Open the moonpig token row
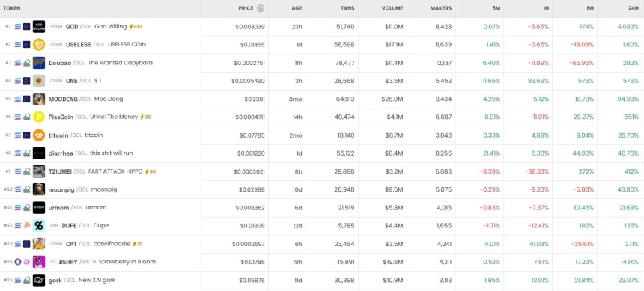 tap(322, 189)
